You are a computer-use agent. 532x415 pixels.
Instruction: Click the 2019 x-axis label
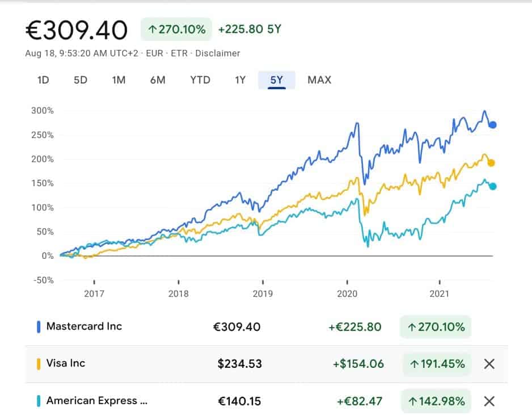pyautogui.click(x=263, y=294)
